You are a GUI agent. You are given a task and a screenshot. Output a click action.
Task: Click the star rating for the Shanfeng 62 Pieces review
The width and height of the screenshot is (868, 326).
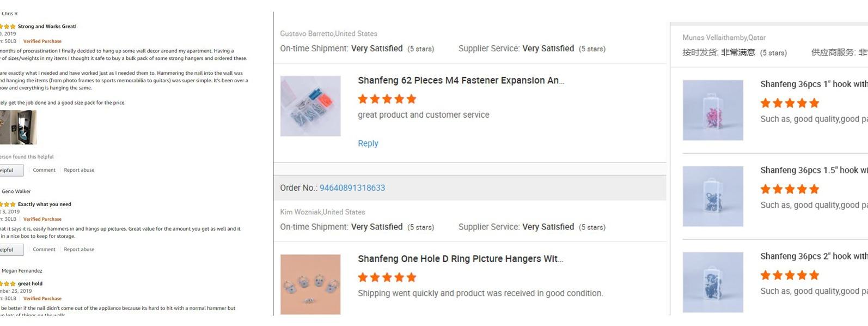(x=387, y=99)
